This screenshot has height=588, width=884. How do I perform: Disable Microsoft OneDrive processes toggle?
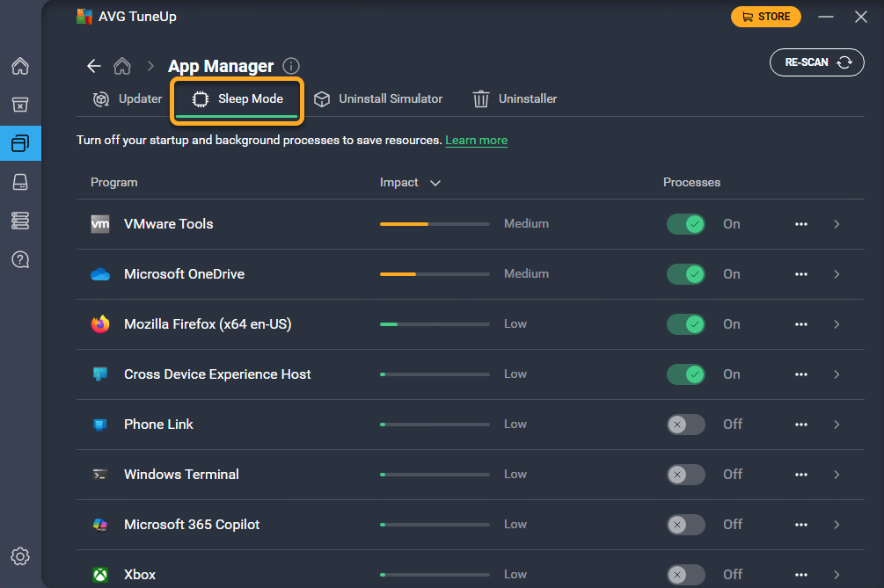pyautogui.click(x=685, y=274)
